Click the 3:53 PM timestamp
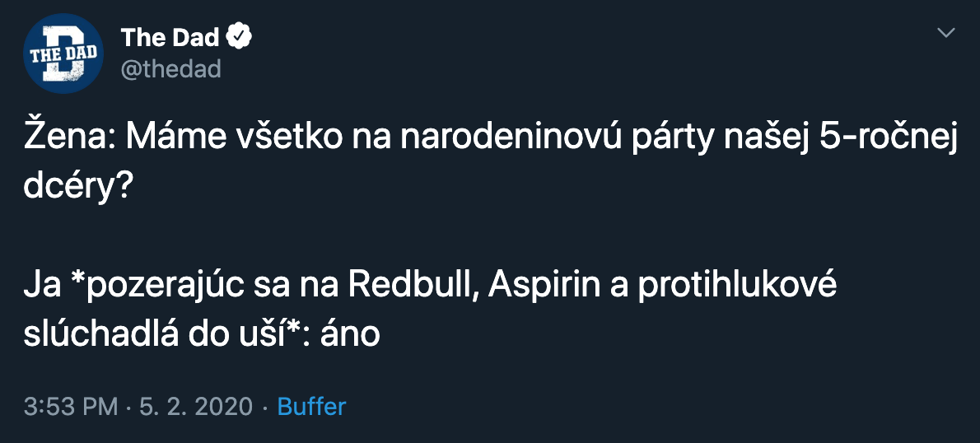 pos(71,406)
